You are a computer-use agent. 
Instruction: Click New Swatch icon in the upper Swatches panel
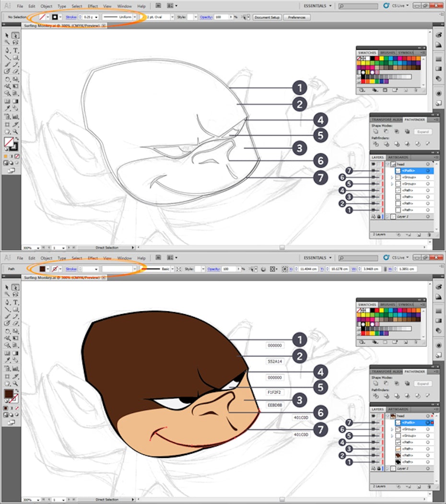coord(407,90)
